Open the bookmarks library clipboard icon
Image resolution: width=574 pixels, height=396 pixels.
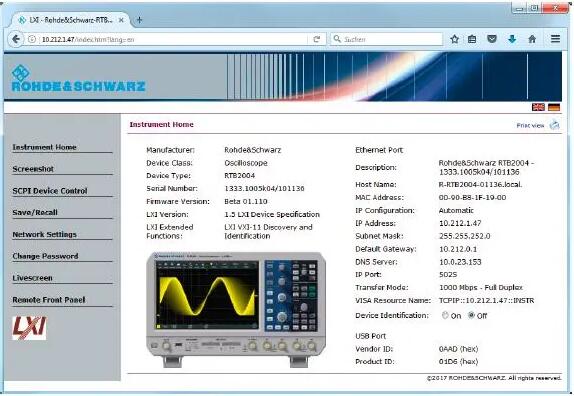pos(472,39)
